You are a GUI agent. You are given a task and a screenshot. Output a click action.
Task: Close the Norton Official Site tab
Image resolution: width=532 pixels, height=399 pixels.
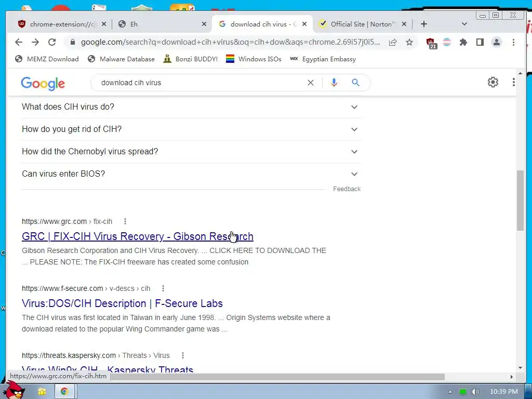pos(404,24)
